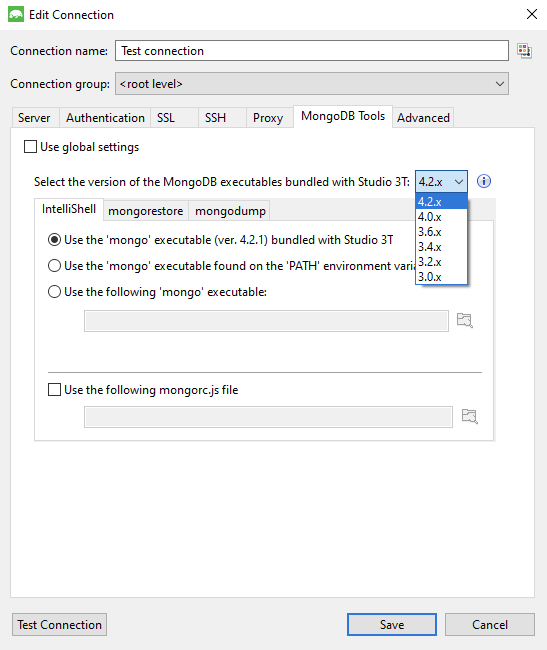Click the mongo executable path field
The image size is (547, 650).
pyautogui.click(x=266, y=321)
